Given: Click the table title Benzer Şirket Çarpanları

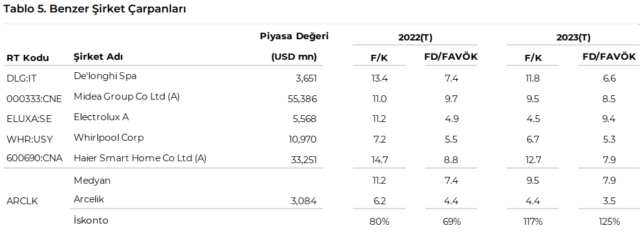Looking at the screenshot, I should tap(95, 9).
